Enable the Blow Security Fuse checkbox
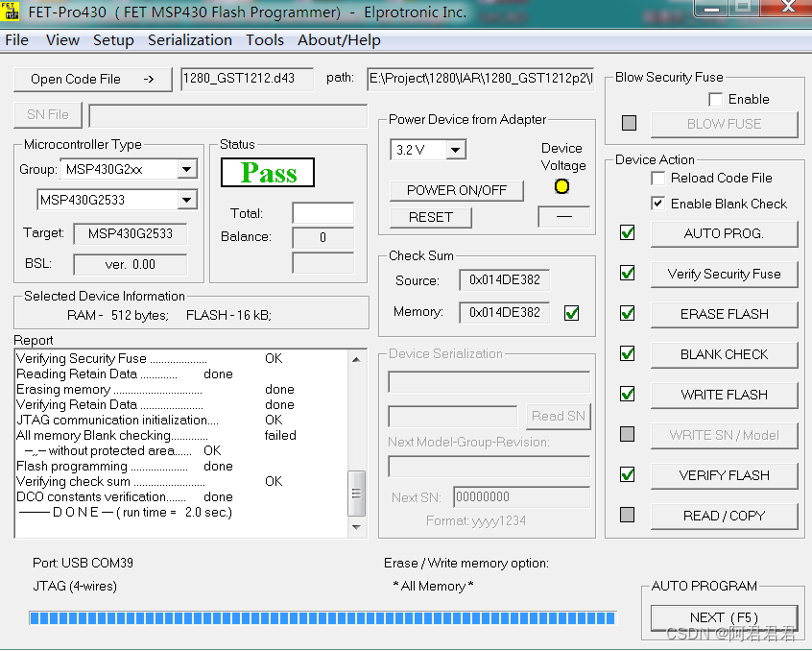The height and width of the screenshot is (651, 812). point(715,99)
